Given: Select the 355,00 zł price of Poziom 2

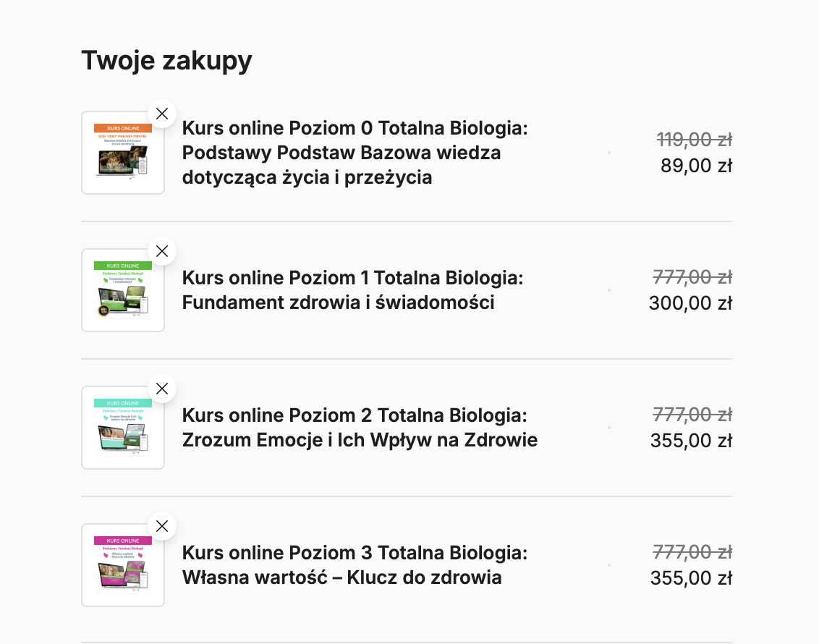Looking at the screenshot, I should click(x=690, y=440).
